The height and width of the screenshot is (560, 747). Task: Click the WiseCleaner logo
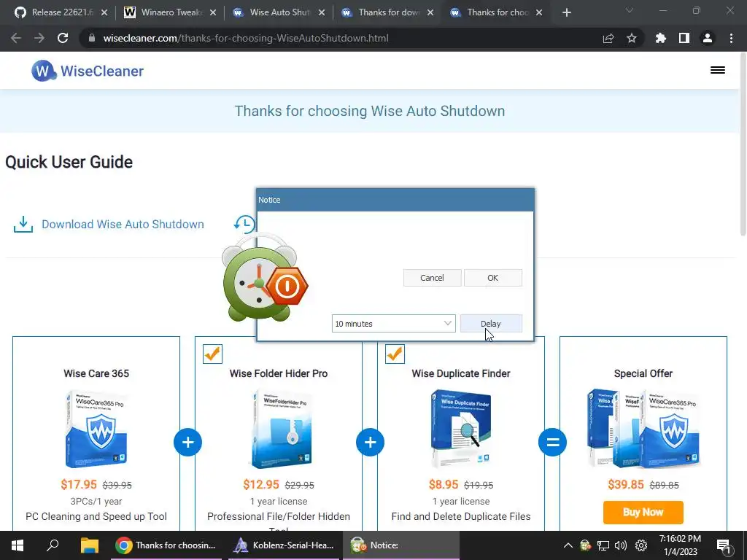(88, 71)
